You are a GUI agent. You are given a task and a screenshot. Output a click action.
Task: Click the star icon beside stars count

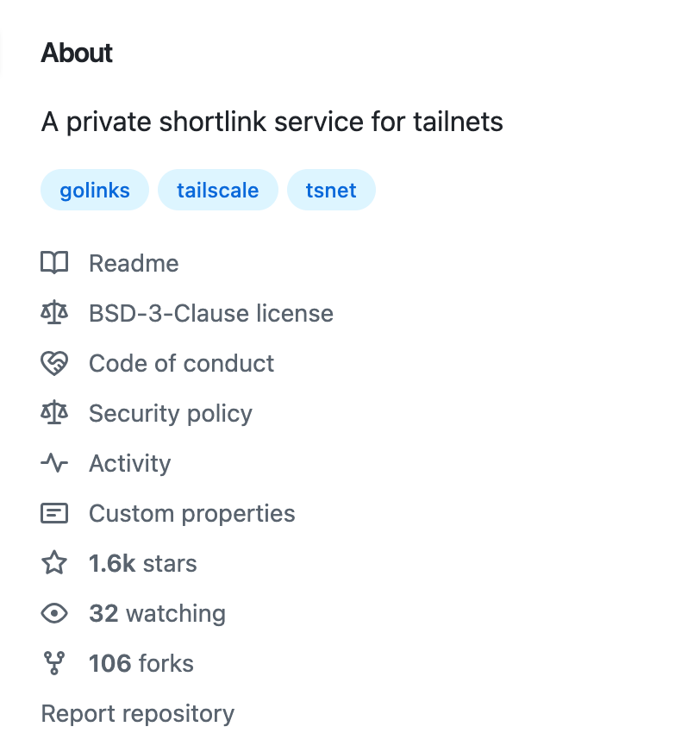point(54,563)
